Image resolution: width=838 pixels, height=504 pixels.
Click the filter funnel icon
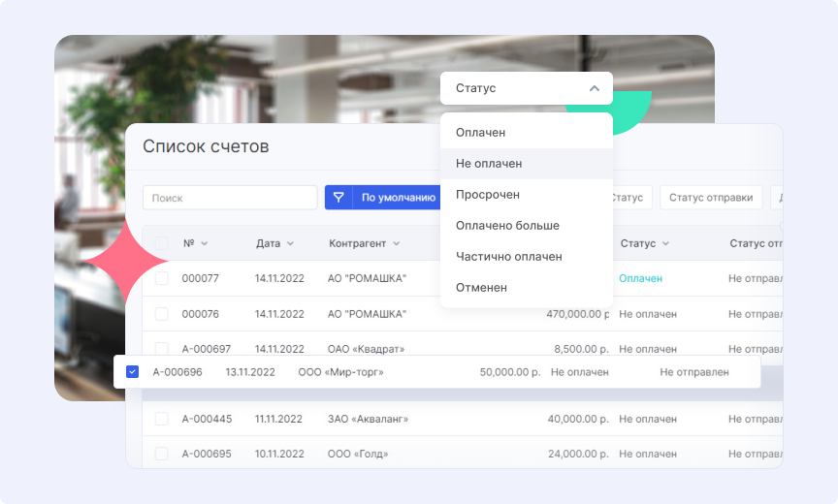(338, 198)
